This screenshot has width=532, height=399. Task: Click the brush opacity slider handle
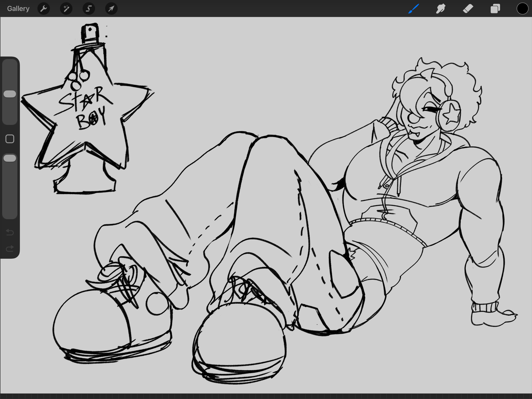coord(10,158)
